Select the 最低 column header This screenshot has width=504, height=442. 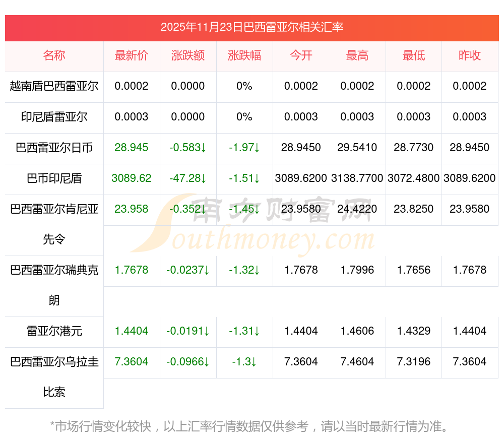point(414,56)
